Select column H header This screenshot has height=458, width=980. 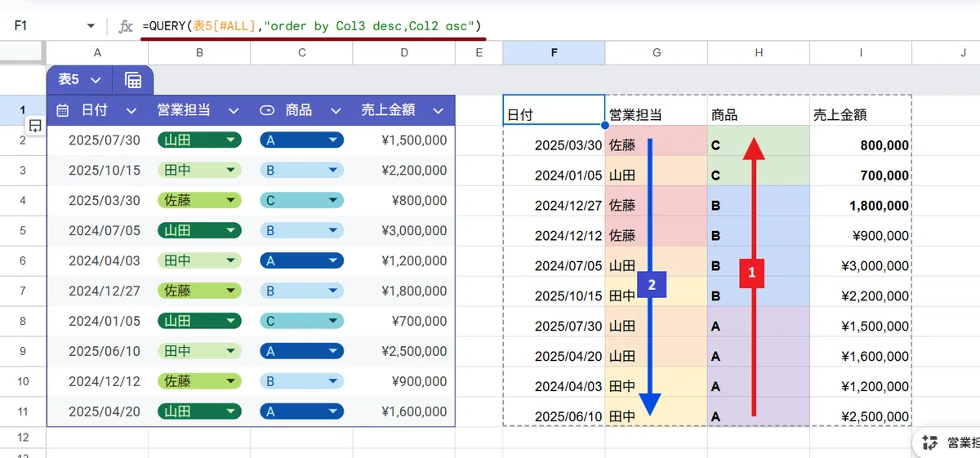click(x=759, y=53)
